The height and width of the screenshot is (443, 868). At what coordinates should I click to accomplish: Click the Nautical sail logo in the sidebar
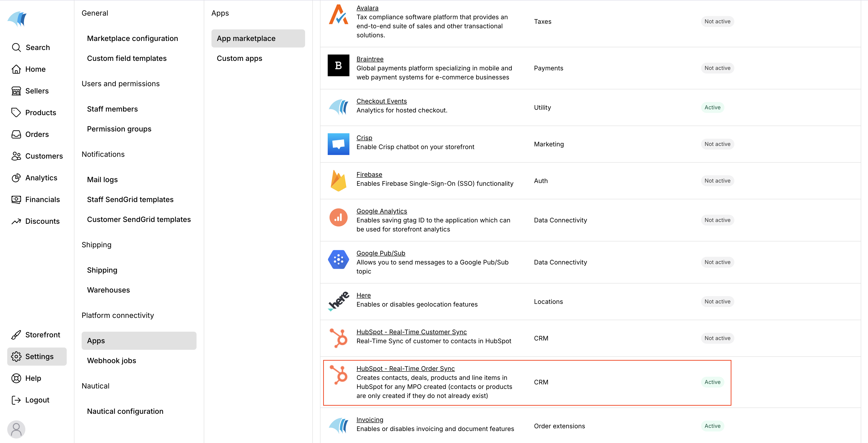coord(17,19)
